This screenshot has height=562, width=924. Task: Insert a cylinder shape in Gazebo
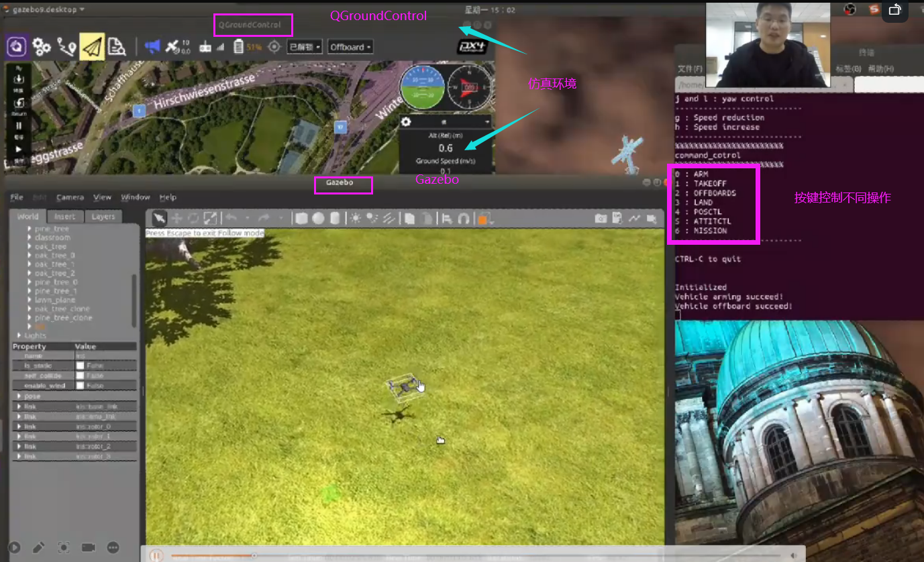point(334,218)
